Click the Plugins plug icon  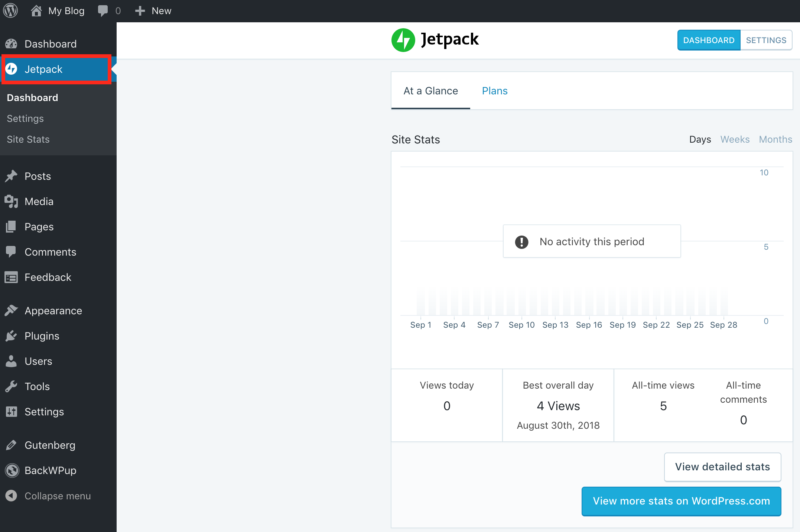pyautogui.click(x=12, y=336)
